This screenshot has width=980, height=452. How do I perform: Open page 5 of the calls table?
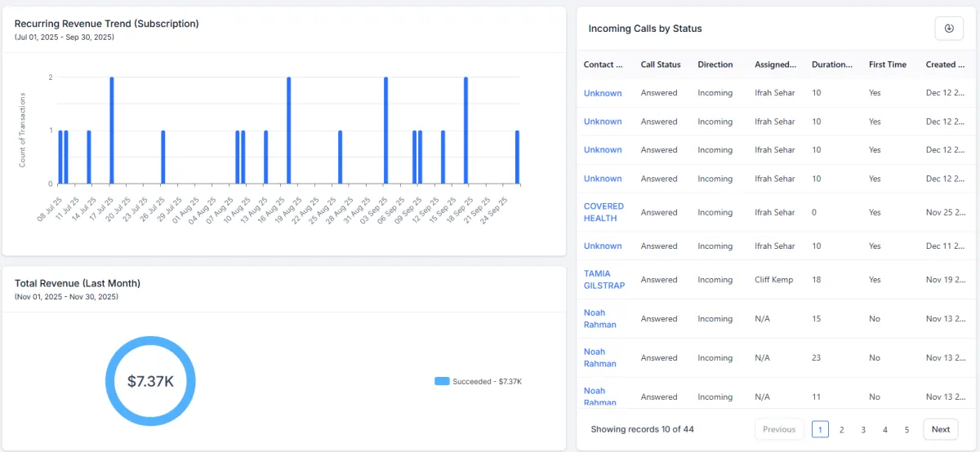[906, 429]
